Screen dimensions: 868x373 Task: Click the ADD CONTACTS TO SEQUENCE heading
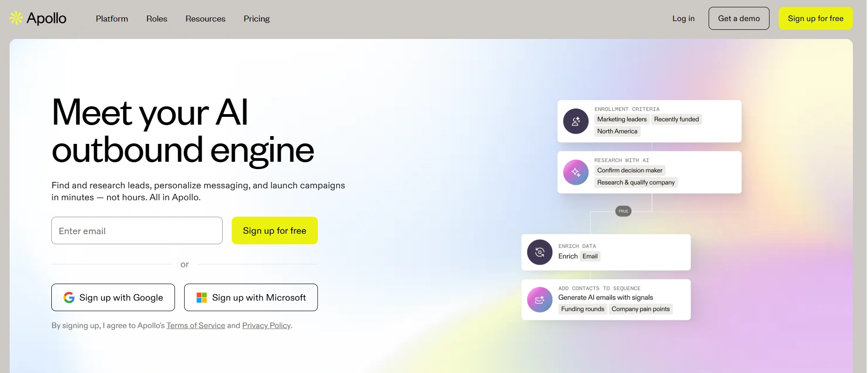(x=599, y=288)
